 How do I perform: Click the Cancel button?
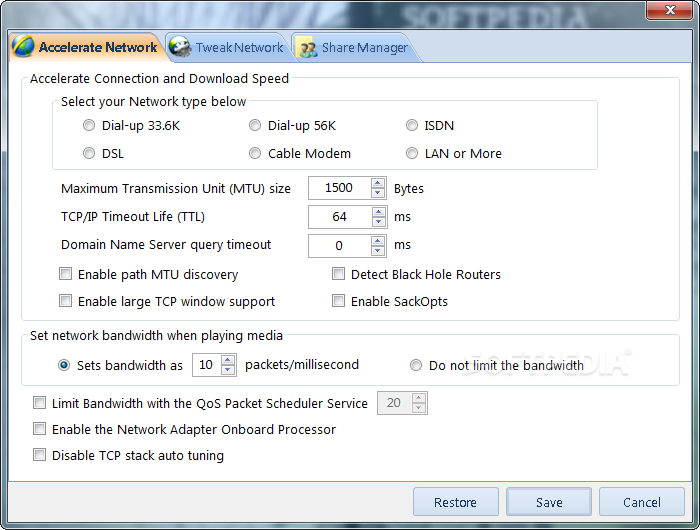click(642, 502)
